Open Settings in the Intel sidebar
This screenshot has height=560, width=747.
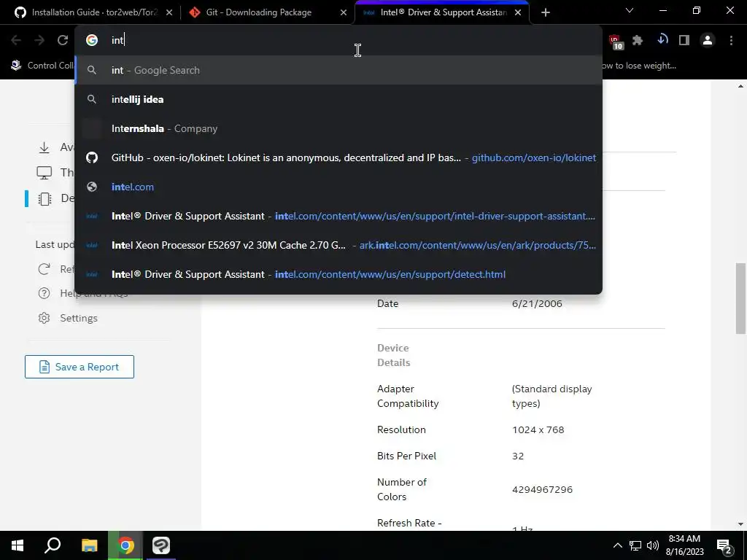tap(79, 318)
